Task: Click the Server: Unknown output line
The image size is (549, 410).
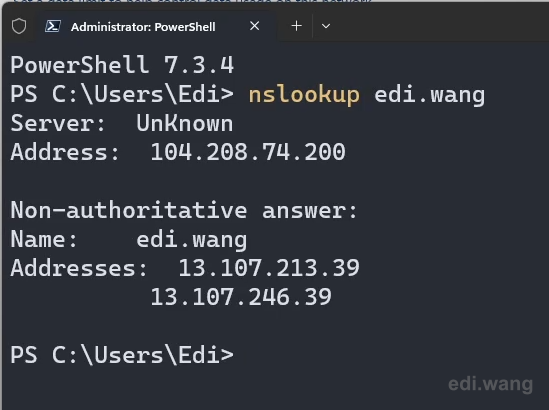Action: point(121,124)
